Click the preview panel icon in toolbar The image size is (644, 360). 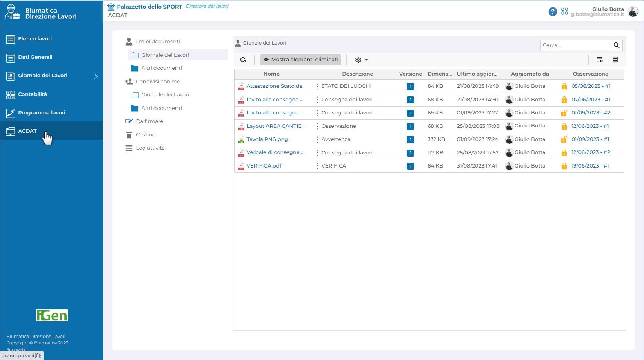600,60
